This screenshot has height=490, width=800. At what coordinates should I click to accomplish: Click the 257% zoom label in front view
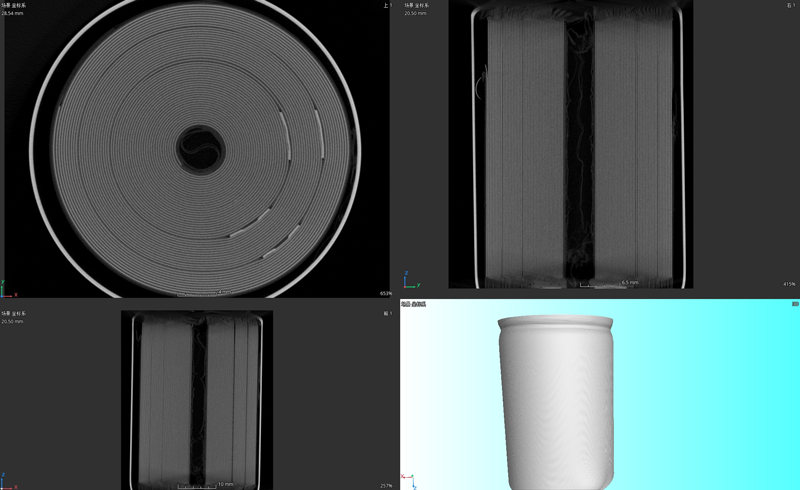[x=386, y=486]
